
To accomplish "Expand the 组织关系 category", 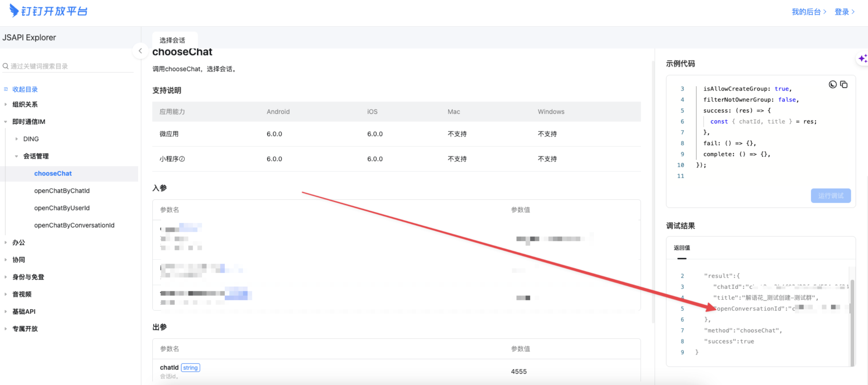I will coord(6,104).
